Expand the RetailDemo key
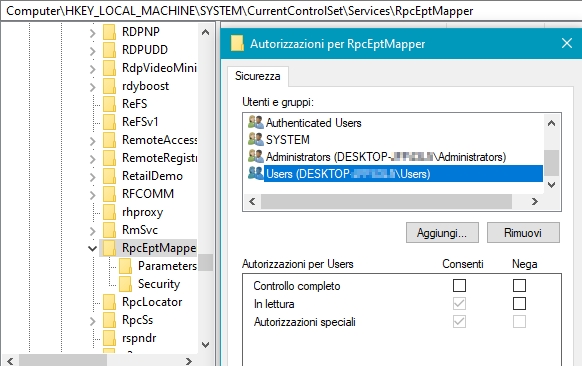This screenshot has height=366, width=582. coord(92,177)
